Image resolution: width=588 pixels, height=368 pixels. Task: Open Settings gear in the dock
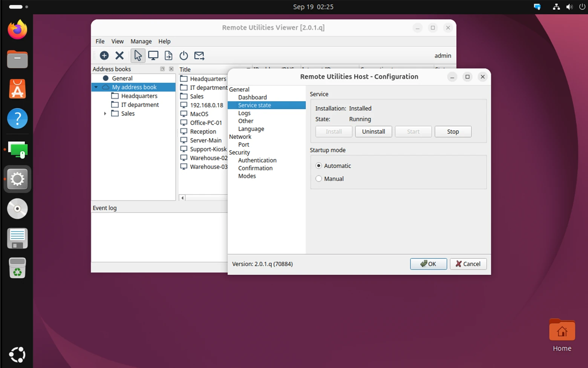point(17,179)
